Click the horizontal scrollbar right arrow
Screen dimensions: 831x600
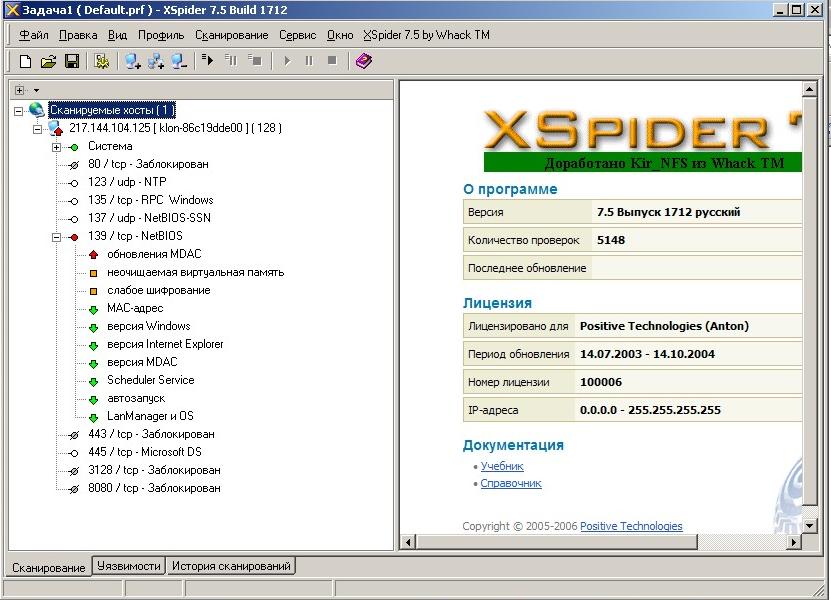tap(793, 542)
